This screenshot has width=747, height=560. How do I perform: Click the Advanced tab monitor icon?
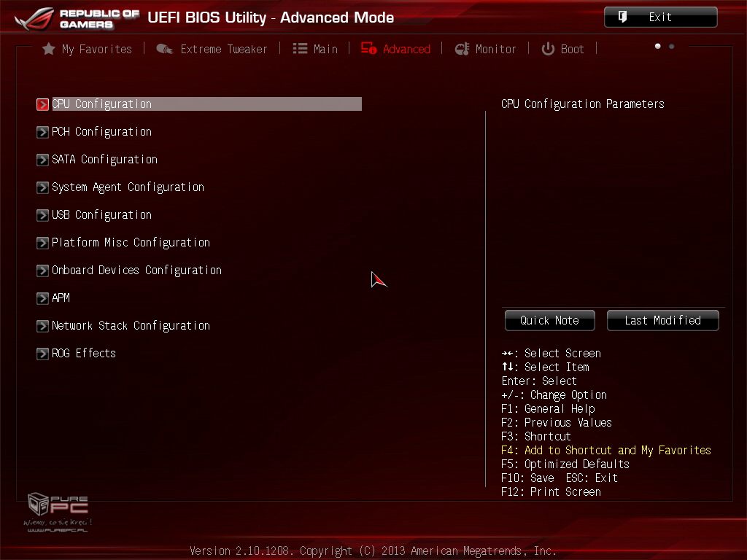pos(368,48)
